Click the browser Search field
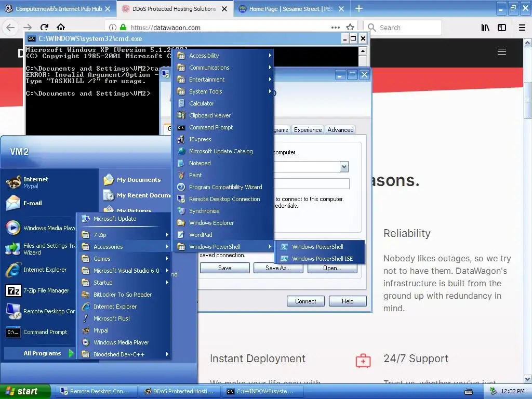This screenshot has width=532, height=399. (x=403, y=28)
